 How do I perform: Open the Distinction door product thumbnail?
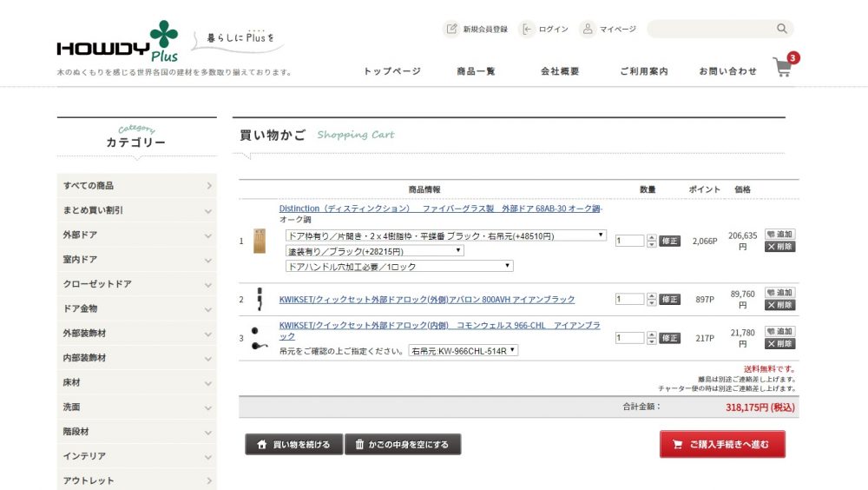pos(259,241)
